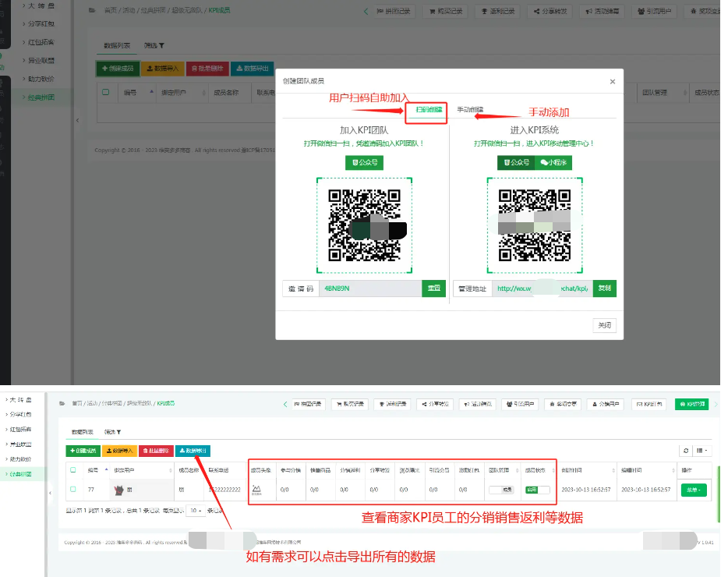
Task: Click the QR code under 加入KPI团队
Action: pos(365,225)
